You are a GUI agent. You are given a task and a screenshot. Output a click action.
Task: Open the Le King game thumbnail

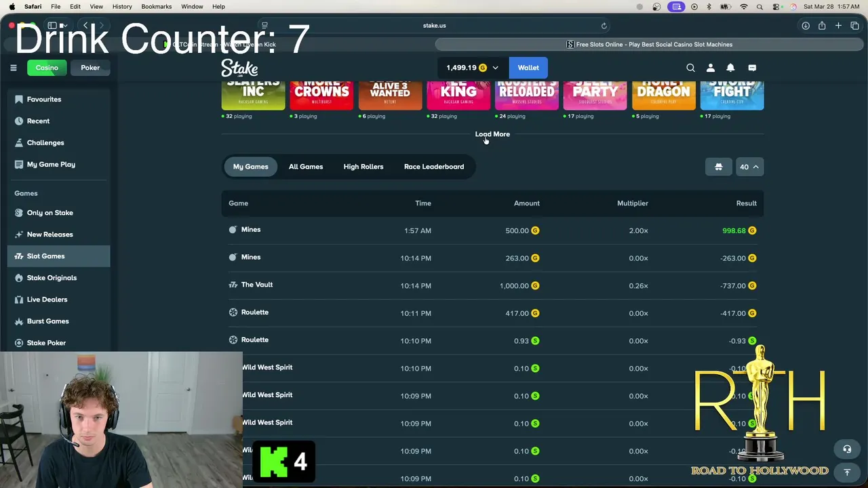coord(458,95)
